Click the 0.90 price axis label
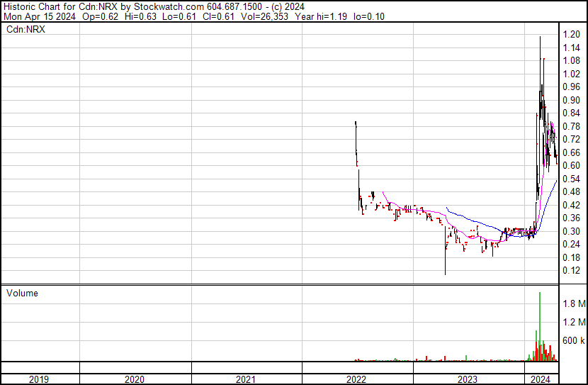This screenshot has width=588, height=385. click(x=571, y=100)
